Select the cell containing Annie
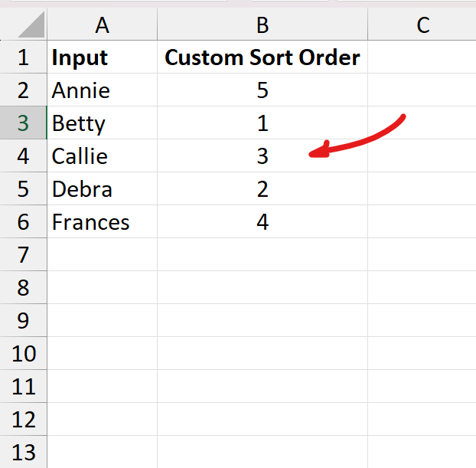Screen dimensions: 476x468 [x=102, y=90]
